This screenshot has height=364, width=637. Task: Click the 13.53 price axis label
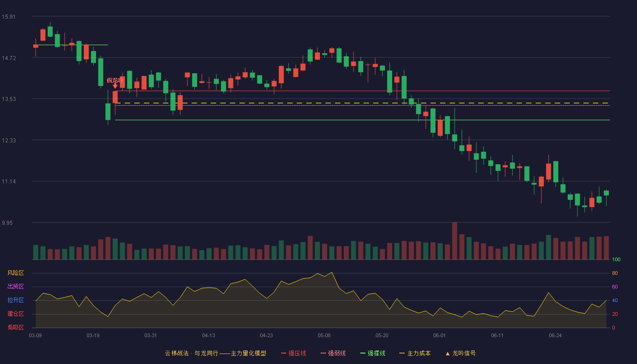click(x=9, y=99)
